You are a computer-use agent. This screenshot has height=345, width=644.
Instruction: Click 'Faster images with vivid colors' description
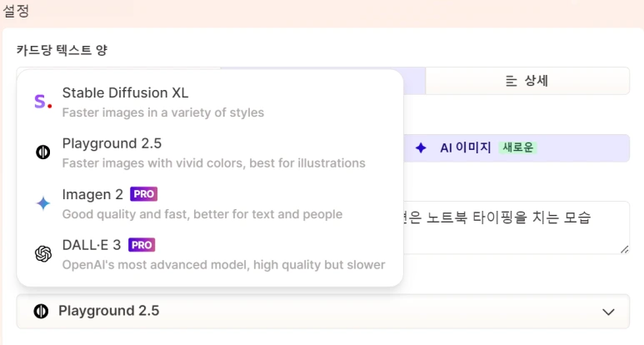(x=213, y=163)
